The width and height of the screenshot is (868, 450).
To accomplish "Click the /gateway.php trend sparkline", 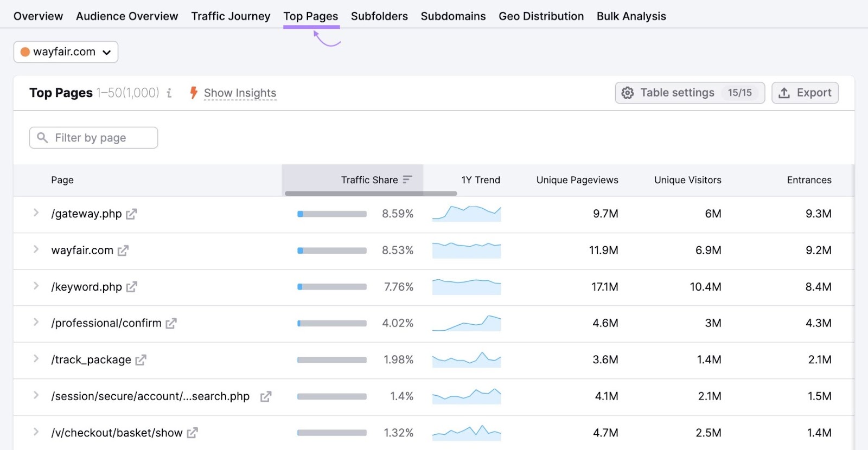I will point(467,214).
